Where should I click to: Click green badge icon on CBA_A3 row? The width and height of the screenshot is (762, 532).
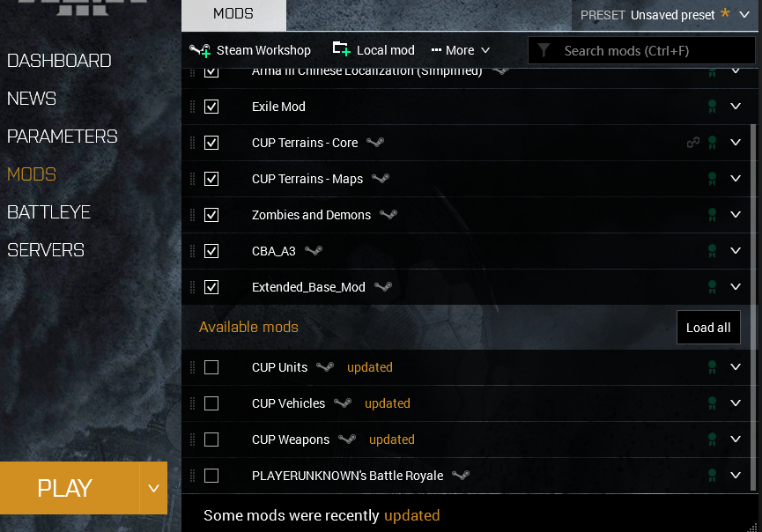pyautogui.click(x=712, y=251)
